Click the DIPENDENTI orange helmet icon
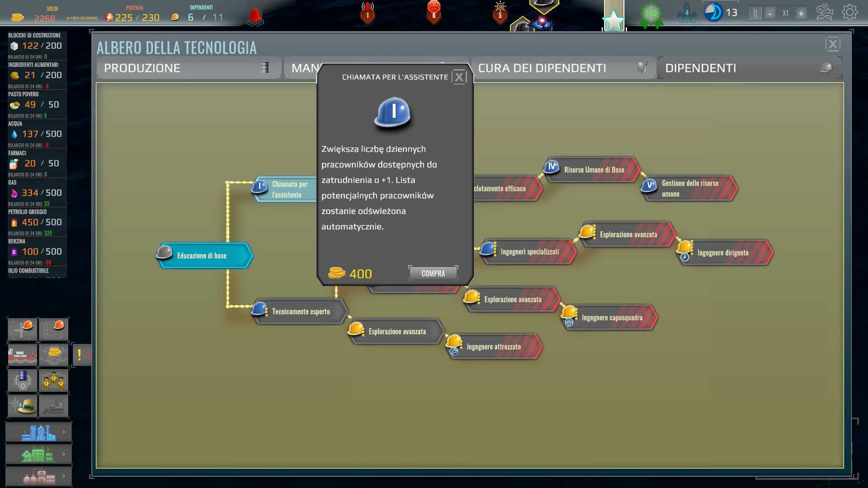This screenshot has height=488, width=868. click(175, 17)
